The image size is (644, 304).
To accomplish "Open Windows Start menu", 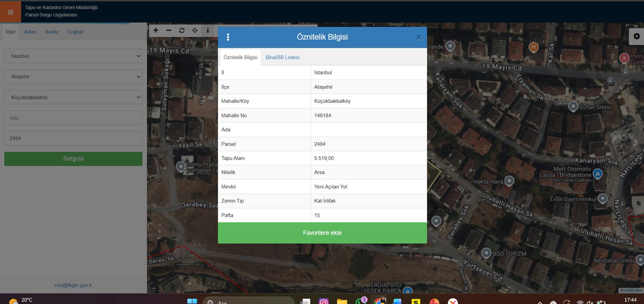I will tap(192, 301).
